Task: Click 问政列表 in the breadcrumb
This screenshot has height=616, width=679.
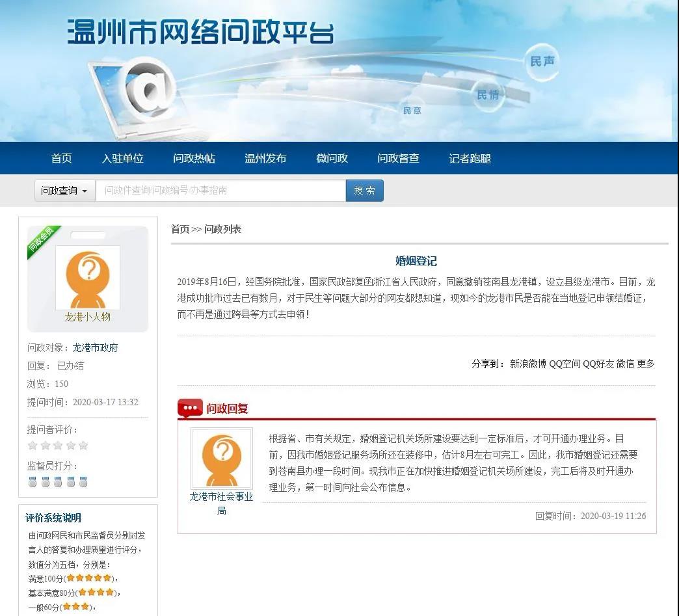Action: click(222, 229)
